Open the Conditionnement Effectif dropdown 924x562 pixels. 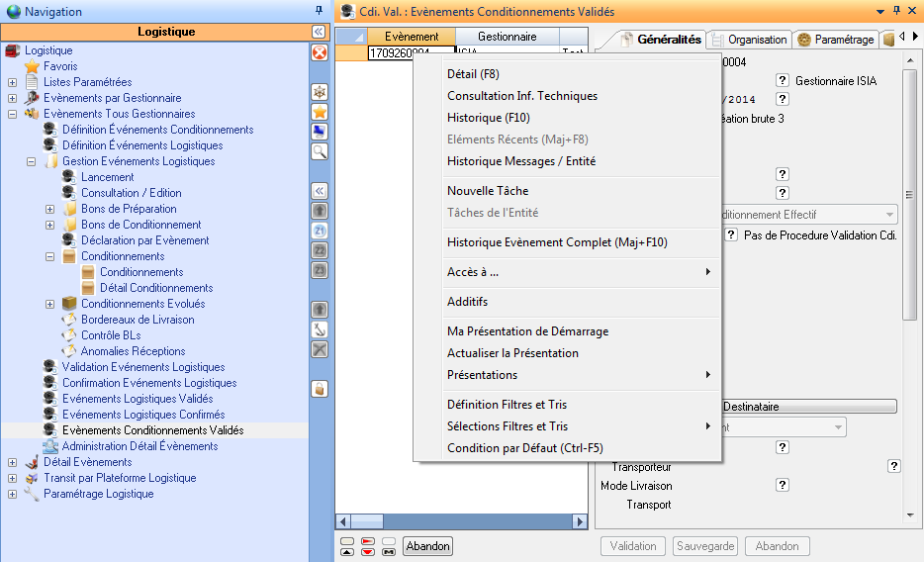[889, 215]
